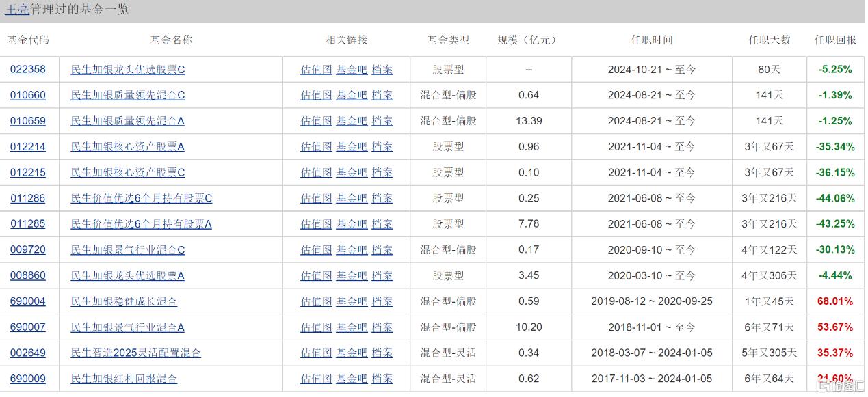The height and width of the screenshot is (397, 868).
Task: Click 档案 for fund 012214
Action: click(382, 147)
